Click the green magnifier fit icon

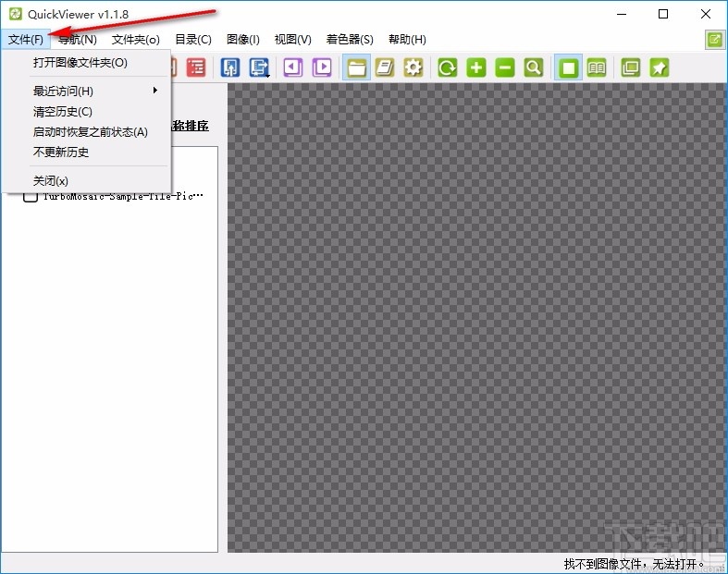(x=534, y=67)
